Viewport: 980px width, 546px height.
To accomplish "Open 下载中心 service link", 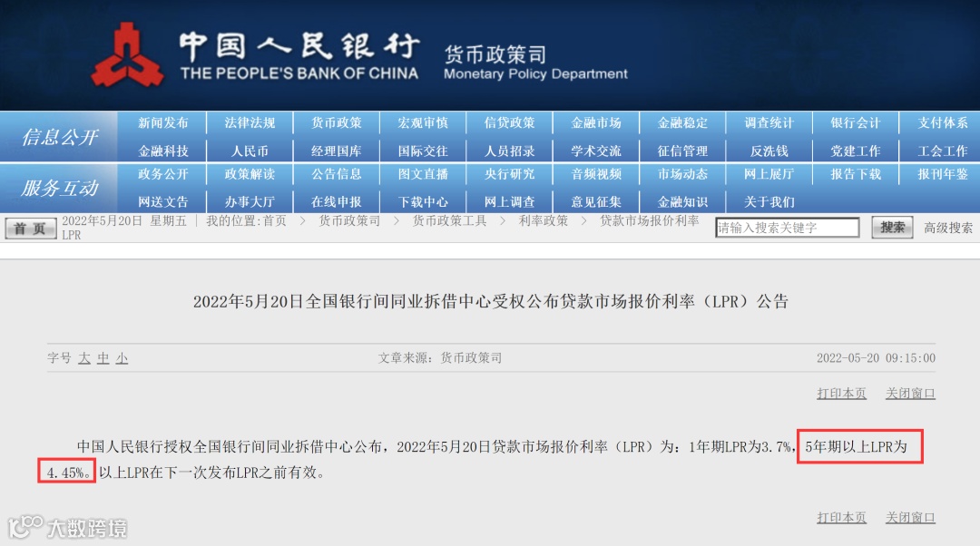I will pyautogui.click(x=423, y=201).
